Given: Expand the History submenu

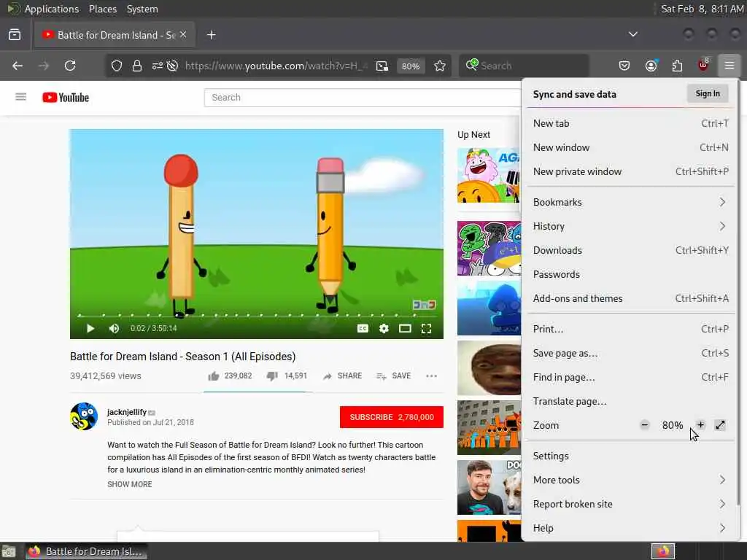Looking at the screenshot, I should point(631,226).
